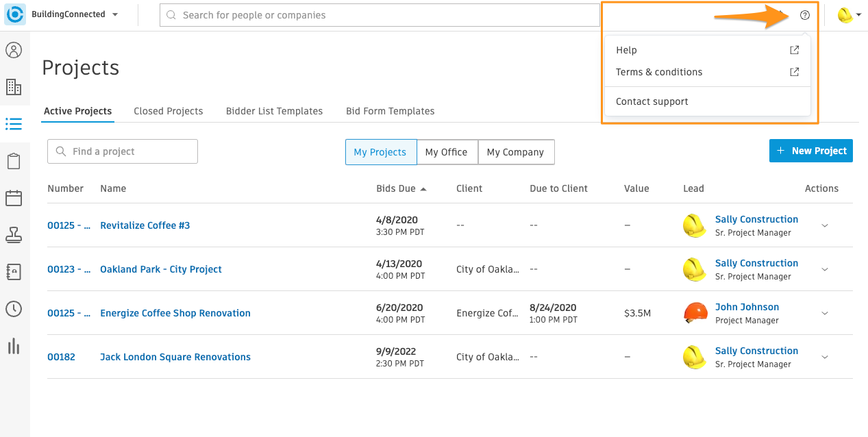This screenshot has height=437, width=868.
Task: Switch to the Closed Projects tab
Action: [169, 111]
